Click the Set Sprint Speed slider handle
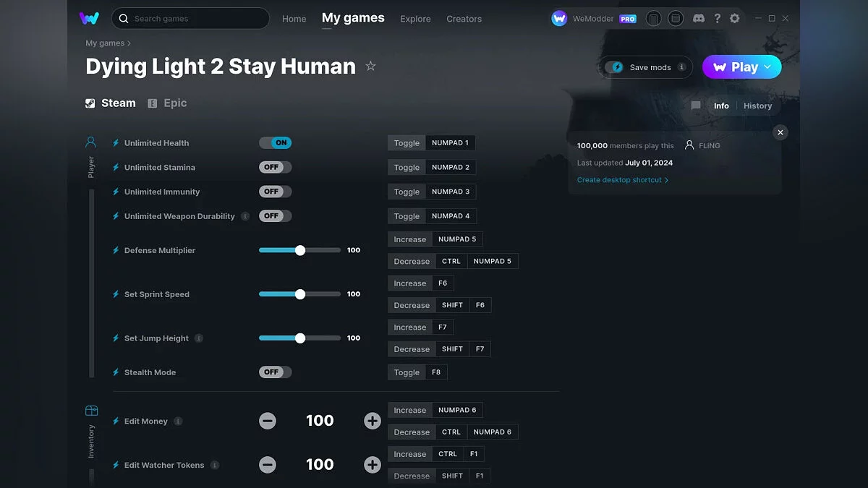 point(300,294)
